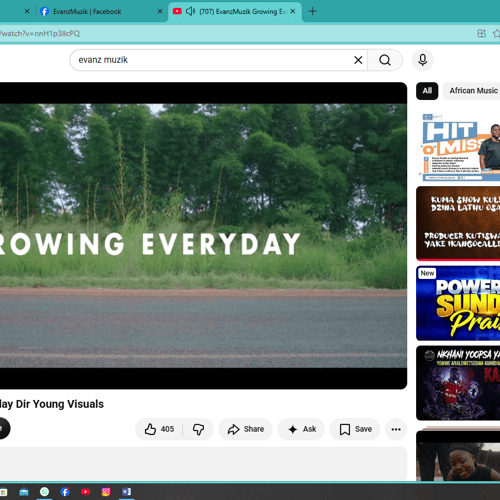Open YouTube app from the taskbar
This screenshot has width=500, height=500.
pyautogui.click(x=85, y=492)
